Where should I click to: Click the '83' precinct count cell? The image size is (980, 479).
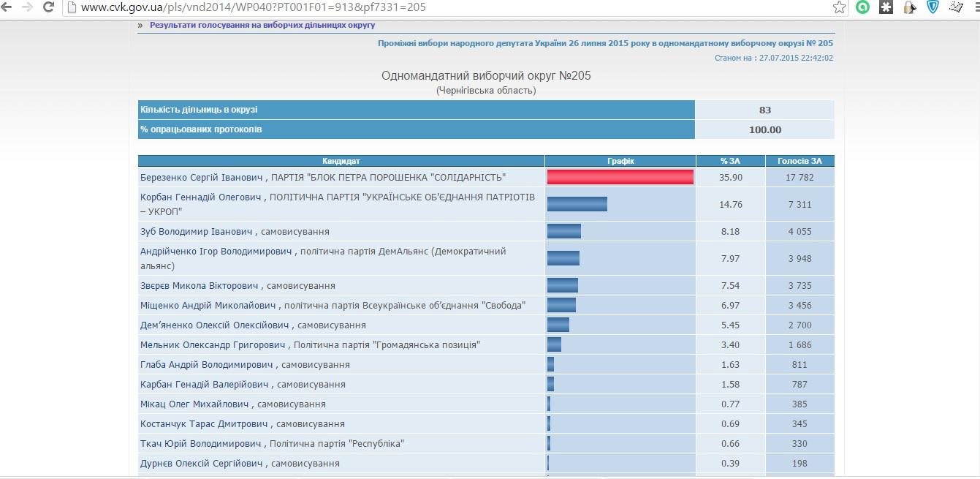click(x=764, y=110)
